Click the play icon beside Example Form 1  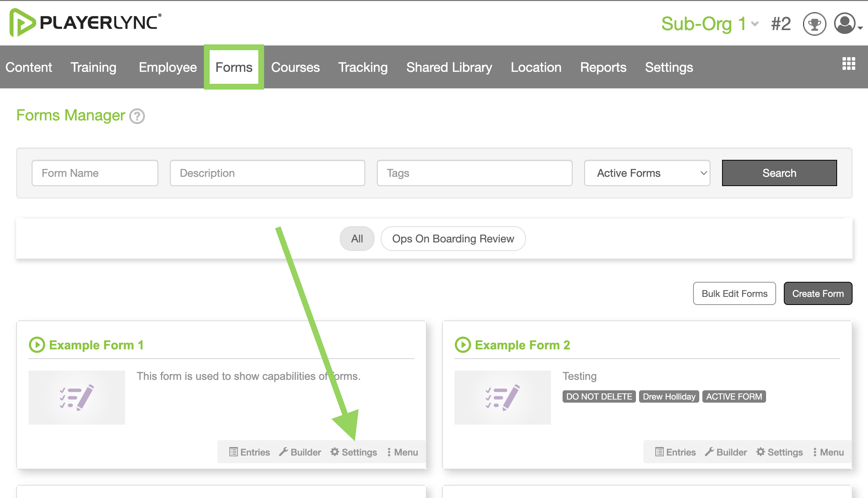pos(37,345)
